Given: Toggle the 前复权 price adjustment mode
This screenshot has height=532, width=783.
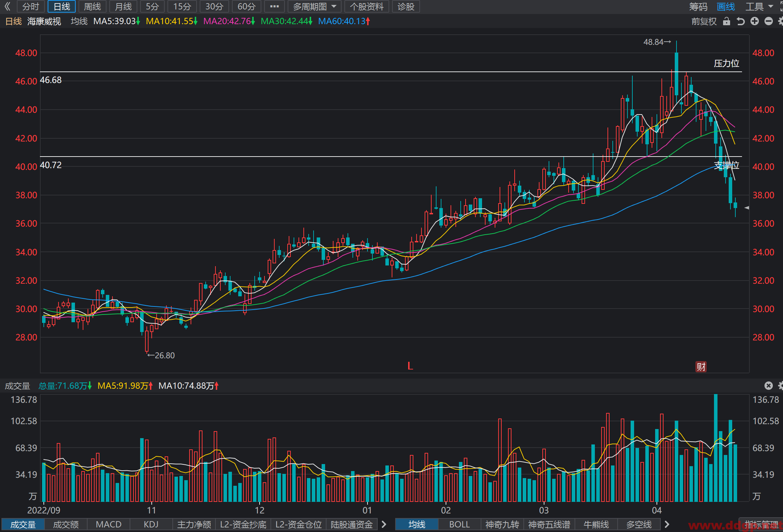Looking at the screenshot, I should [x=704, y=21].
